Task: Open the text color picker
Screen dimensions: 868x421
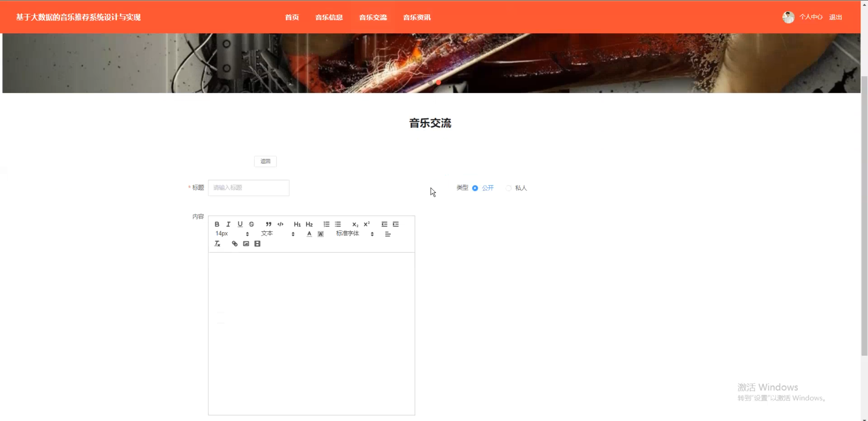Action: [x=309, y=234]
